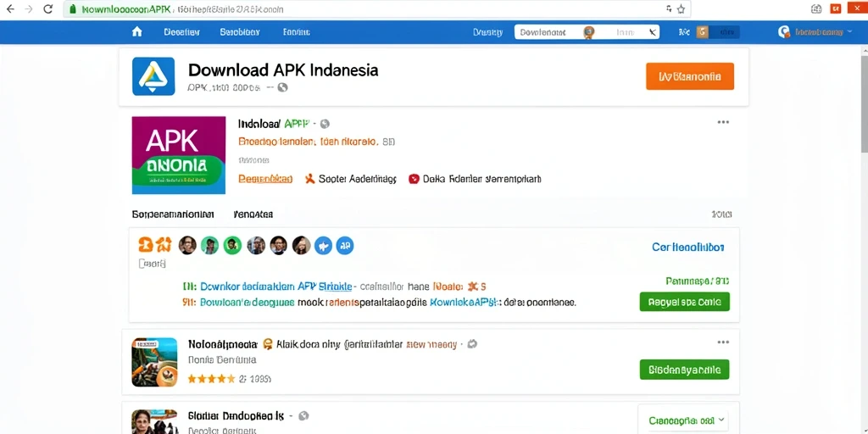The image size is (868, 434).
Task: Open the Noloná/mocta app thumbnail
Action: [154, 362]
